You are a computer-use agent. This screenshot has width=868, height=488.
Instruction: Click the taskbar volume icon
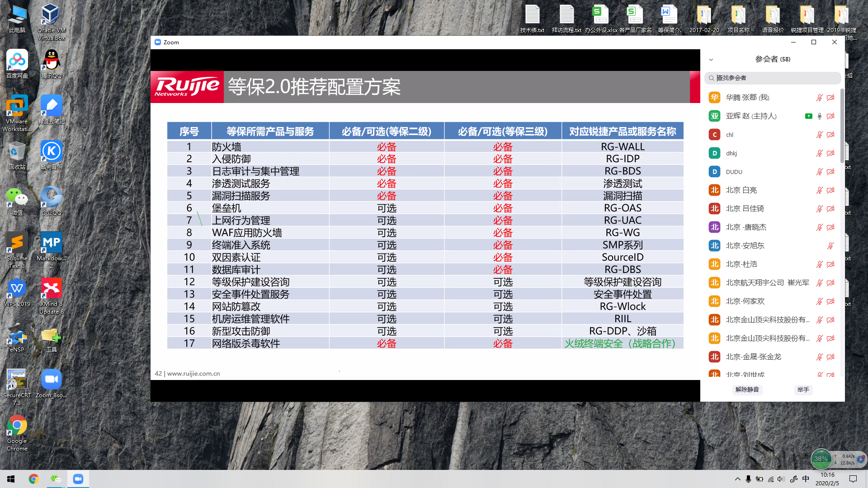(x=782, y=479)
